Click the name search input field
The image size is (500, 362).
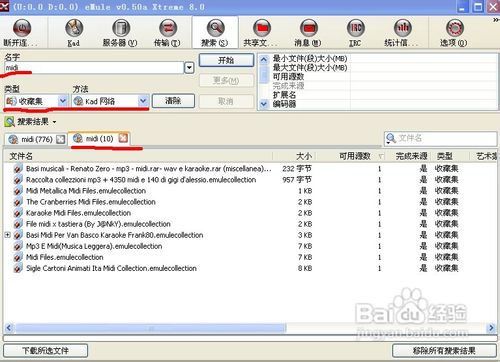[x=94, y=68]
